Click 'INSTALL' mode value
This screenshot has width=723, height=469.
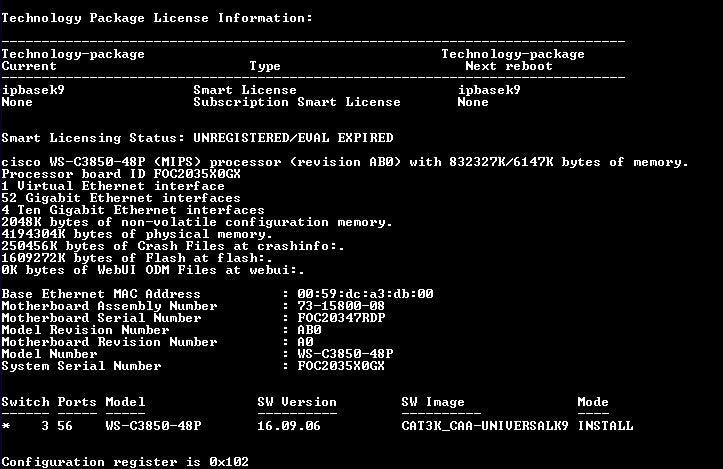(x=605, y=426)
